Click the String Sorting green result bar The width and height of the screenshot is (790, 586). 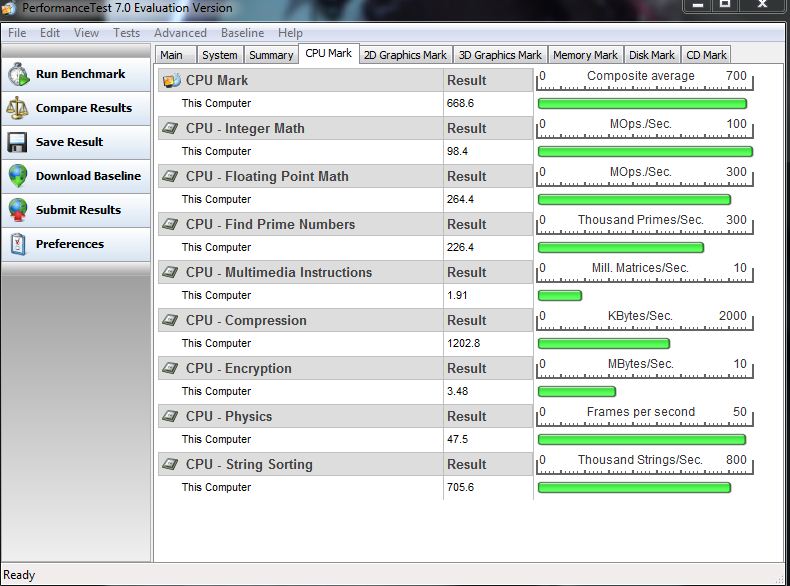[x=634, y=487]
